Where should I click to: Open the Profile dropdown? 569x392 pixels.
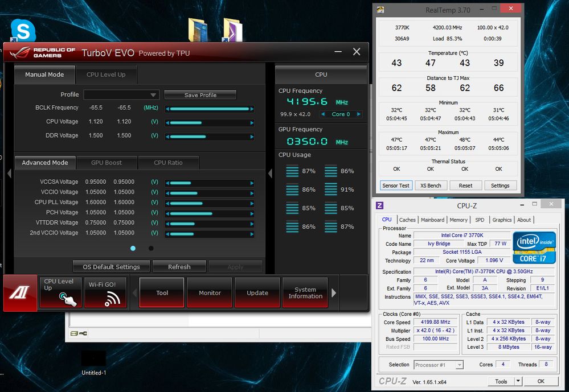tap(121, 94)
